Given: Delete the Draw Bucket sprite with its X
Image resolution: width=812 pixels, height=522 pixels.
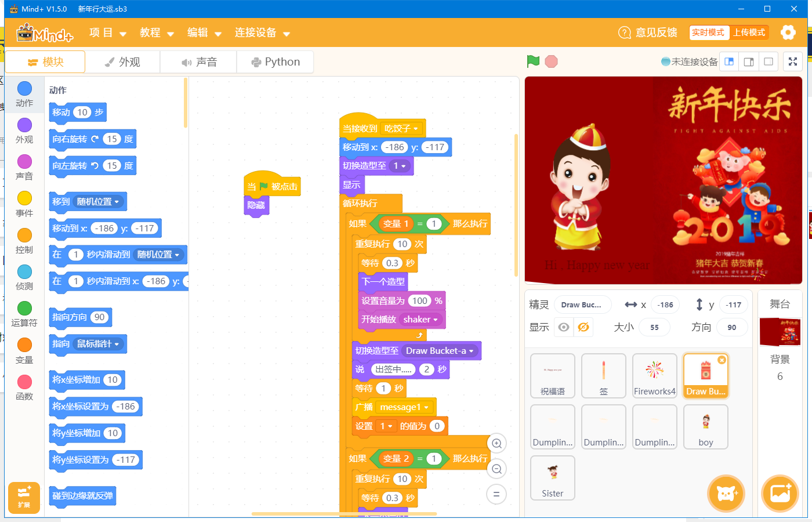Looking at the screenshot, I should pyautogui.click(x=722, y=360).
